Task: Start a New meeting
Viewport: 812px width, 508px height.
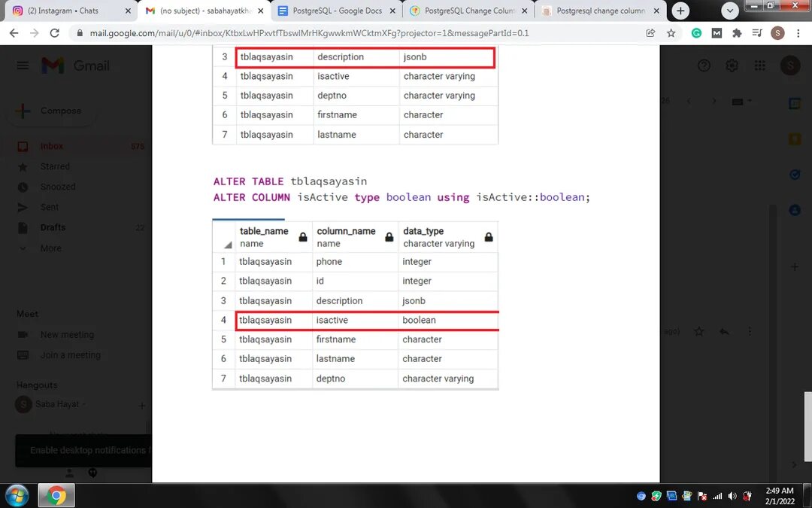Action: coord(68,335)
